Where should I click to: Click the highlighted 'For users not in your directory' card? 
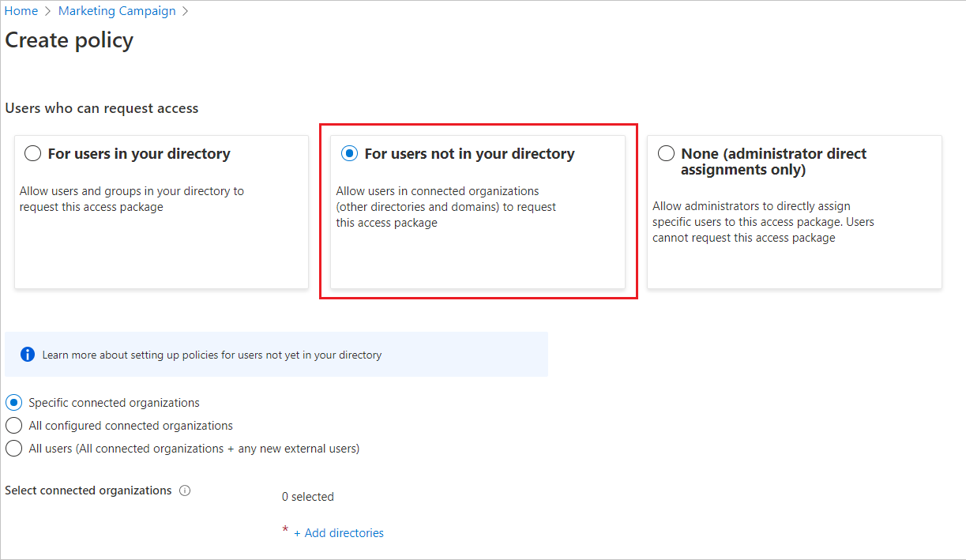coord(477,211)
